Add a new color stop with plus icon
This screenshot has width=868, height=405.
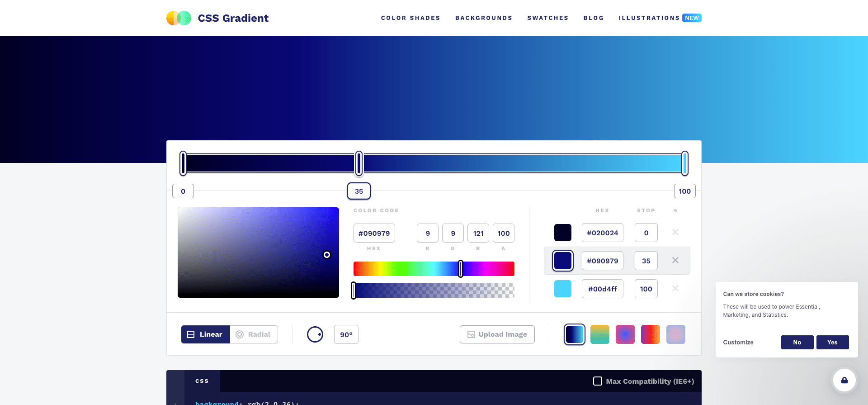click(x=675, y=210)
